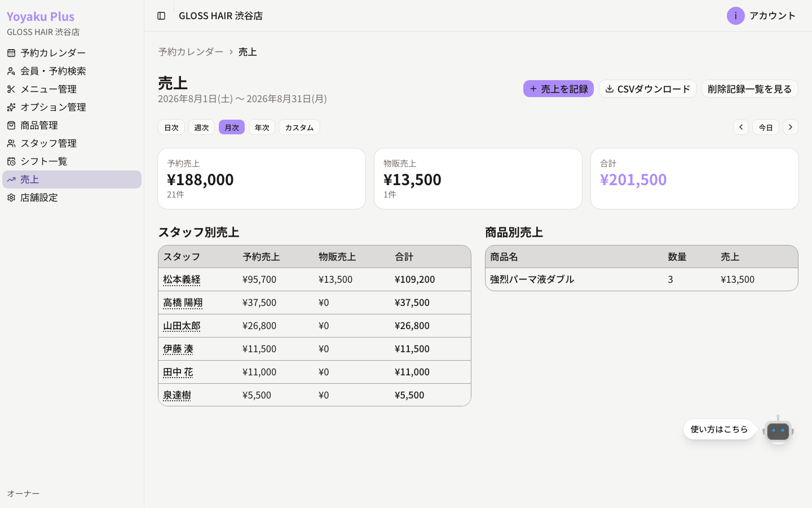
Task: Click the people icon beside スタッフ管理
Action: (11, 143)
